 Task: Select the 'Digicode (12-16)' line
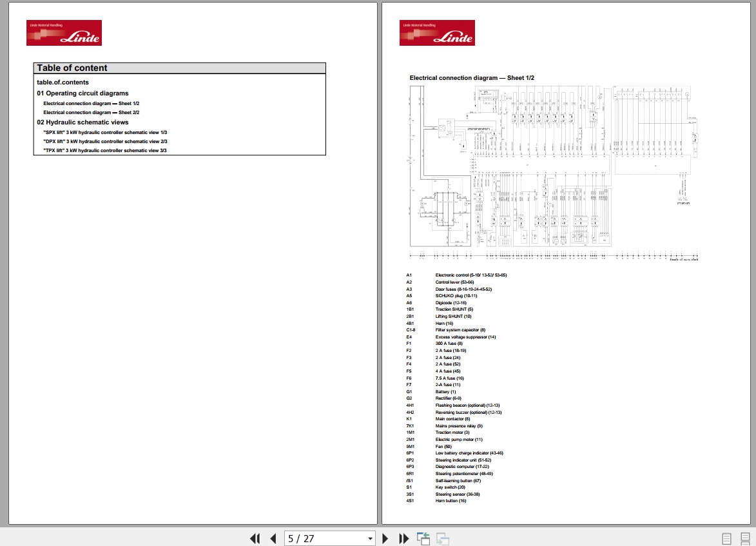click(451, 303)
